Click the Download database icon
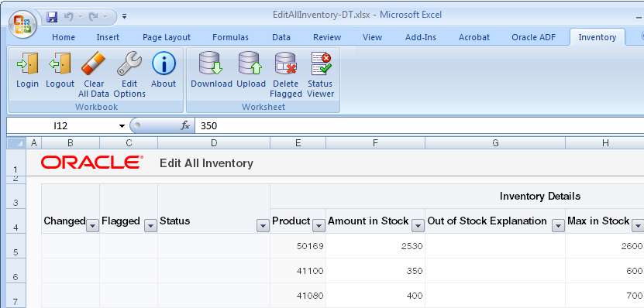The image size is (644, 308). (211, 64)
